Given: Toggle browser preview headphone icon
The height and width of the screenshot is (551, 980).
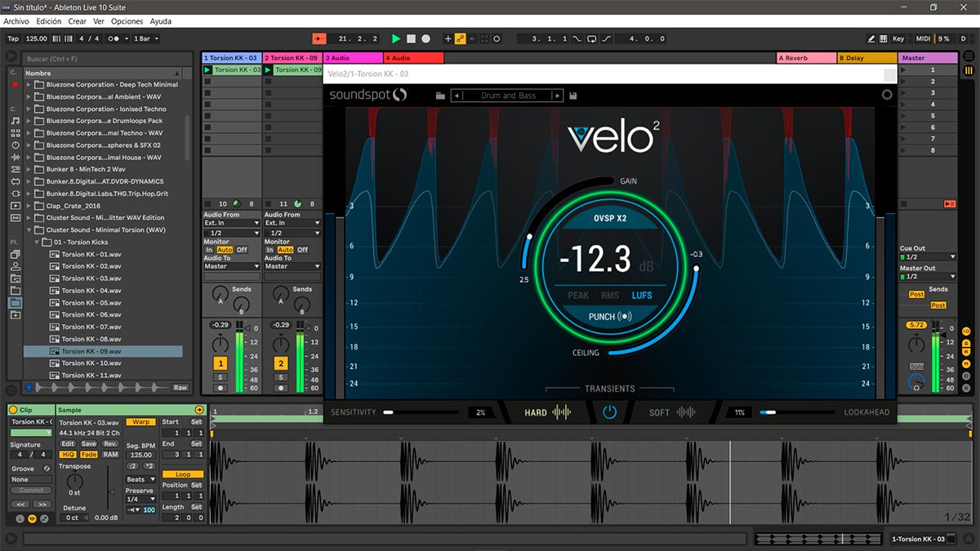Looking at the screenshot, I should (x=29, y=388).
